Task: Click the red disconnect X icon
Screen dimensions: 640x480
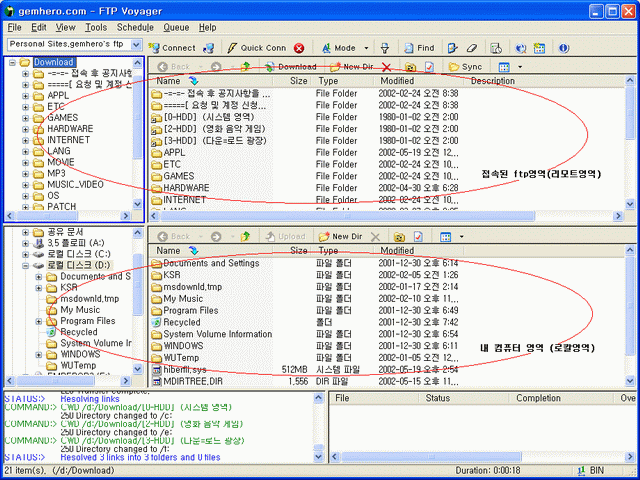Action: pos(299,48)
